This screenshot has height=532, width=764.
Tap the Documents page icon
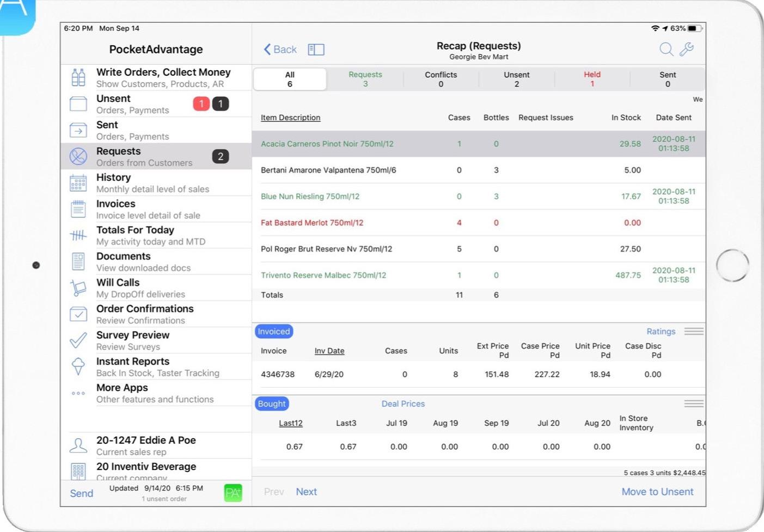(78, 261)
